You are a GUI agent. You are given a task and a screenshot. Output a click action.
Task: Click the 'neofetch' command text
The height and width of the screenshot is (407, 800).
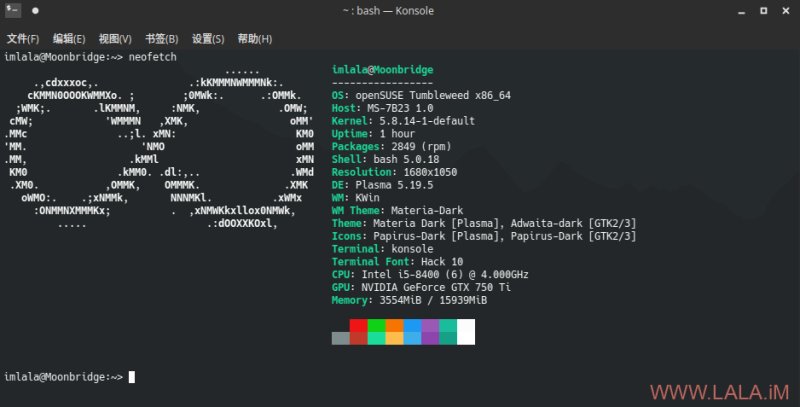pos(153,57)
